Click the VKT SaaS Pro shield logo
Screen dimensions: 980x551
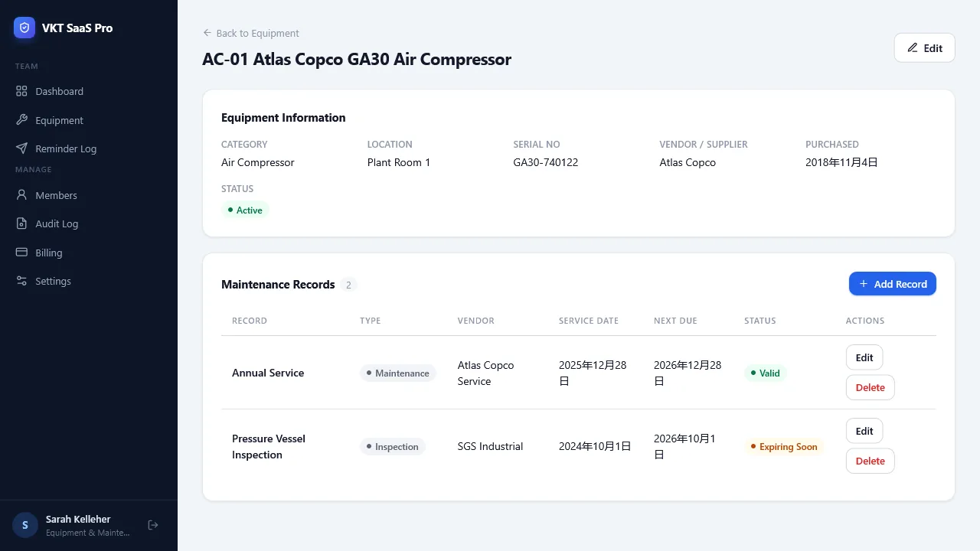click(x=24, y=28)
